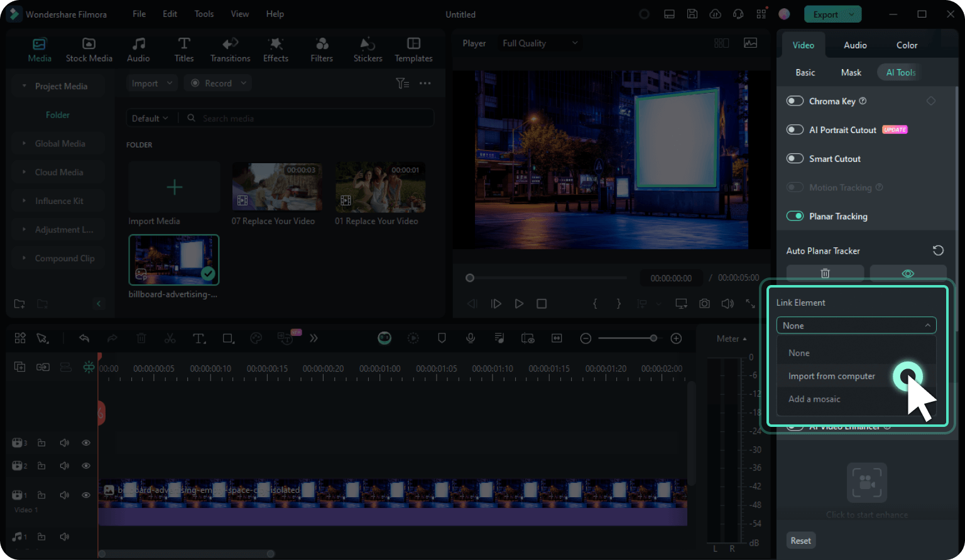
Task: Open the Import dropdown
Action: pos(152,83)
